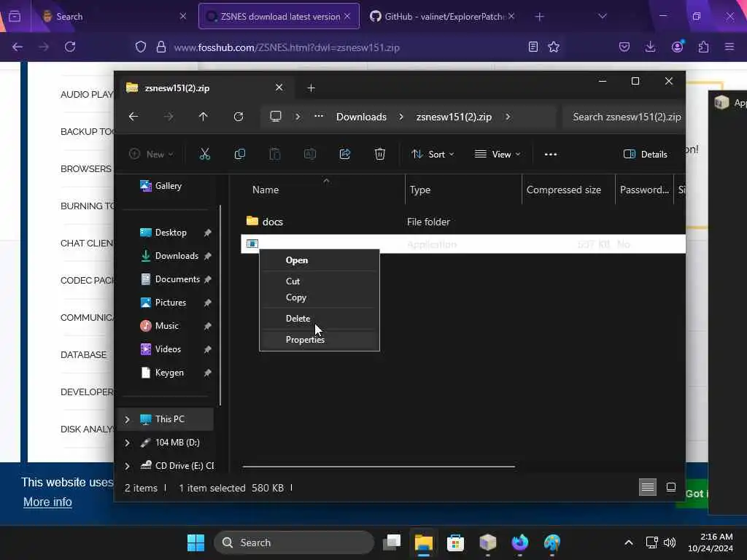This screenshot has height=560, width=747.
Task: Click the Rename icon in Explorer toolbar
Action: tap(309, 154)
